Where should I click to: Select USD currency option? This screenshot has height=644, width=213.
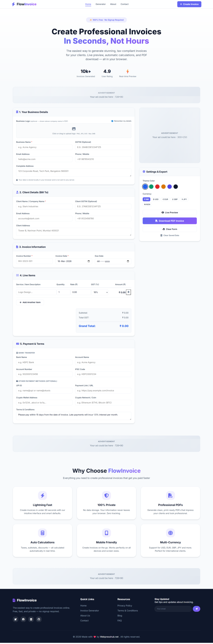pyautogui.click(x=156, y=199)
